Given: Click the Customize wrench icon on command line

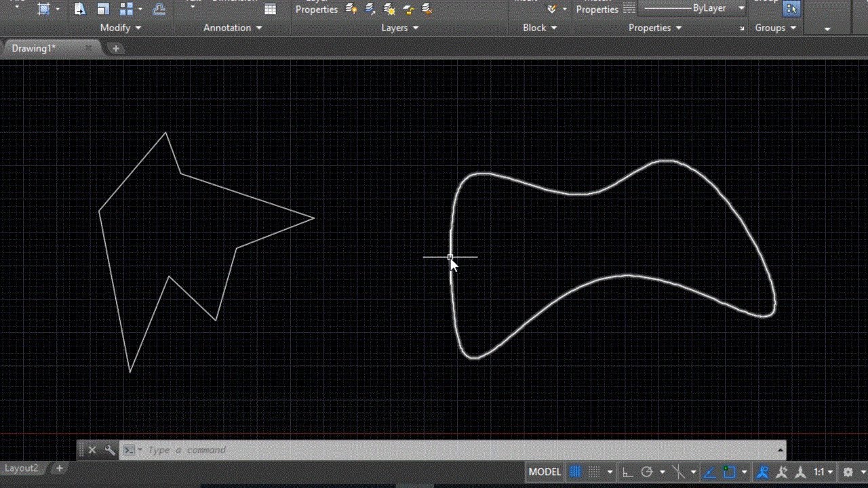Looking at the screenshot, I should pos(110,450).
